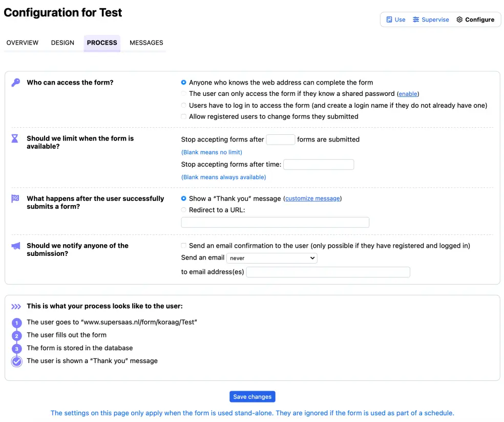
Task: Open the 'Send an email' never dropdown
Action: pos(271,258)
